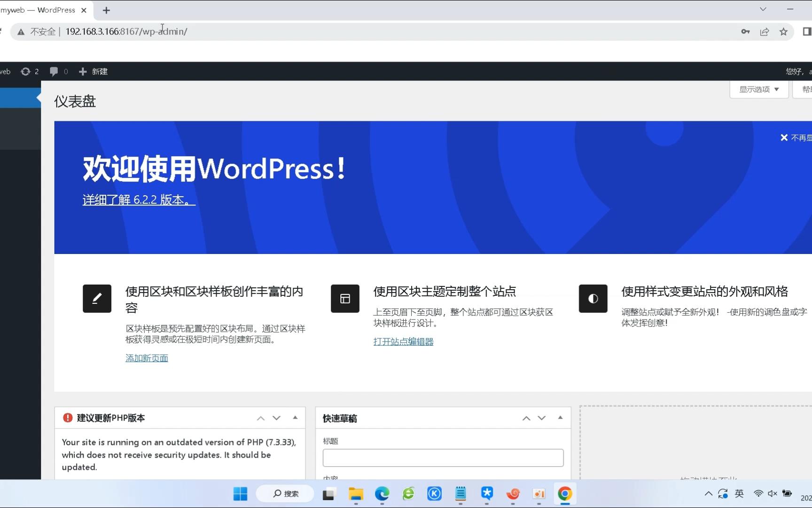The width and height of the screenshot is (812, 508).
Task: Switch to Google Chrome on the taskbar
Action: (x=565, y=494)
